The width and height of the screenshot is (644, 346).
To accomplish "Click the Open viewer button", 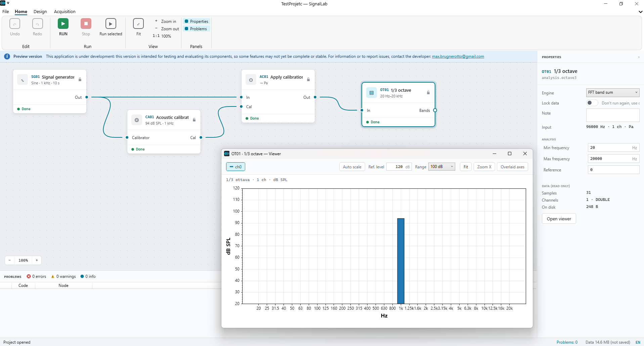I will click(x=559, y=219).
